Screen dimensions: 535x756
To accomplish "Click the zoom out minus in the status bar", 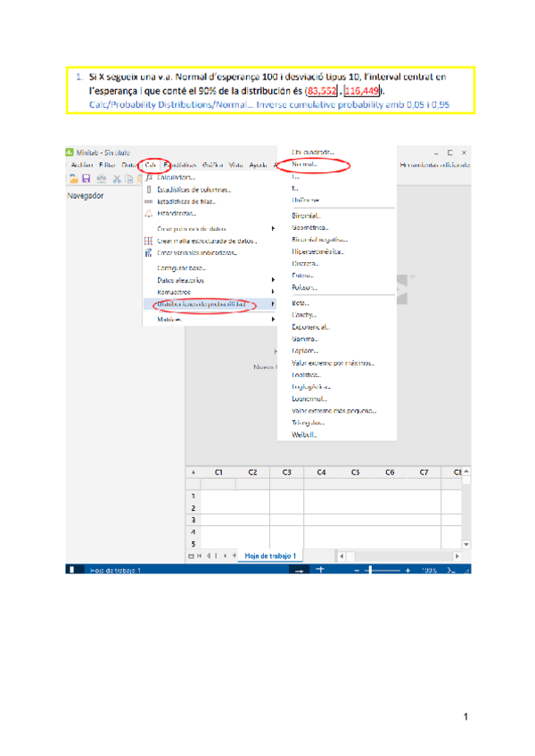I will coord(357,571).
